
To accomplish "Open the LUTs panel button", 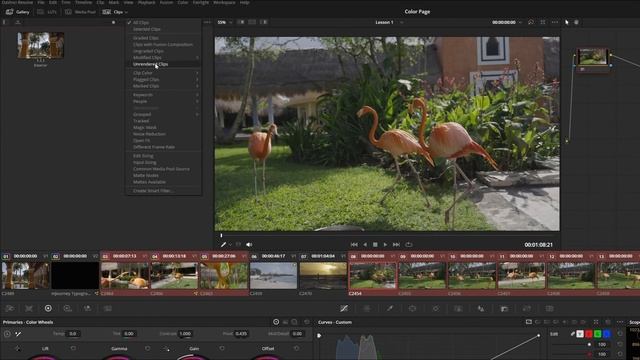I will (47, 12).
